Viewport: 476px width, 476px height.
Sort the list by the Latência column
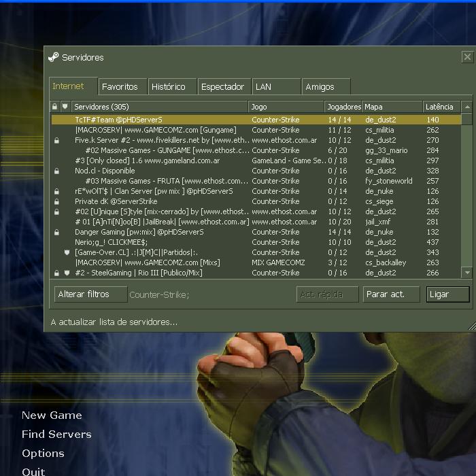[x=441, y=107]
